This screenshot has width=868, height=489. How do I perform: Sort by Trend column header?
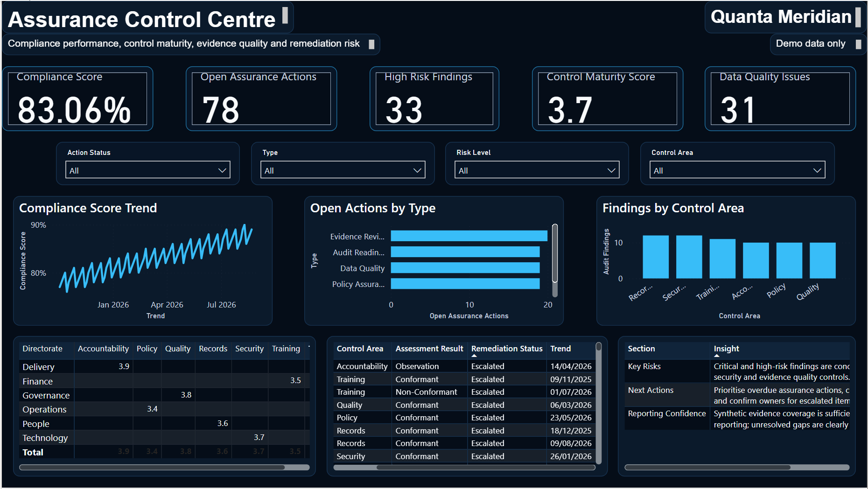[560, 349]
